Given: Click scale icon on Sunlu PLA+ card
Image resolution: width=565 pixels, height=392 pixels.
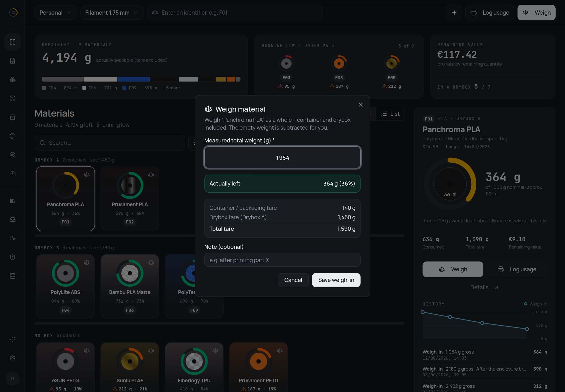Looking at the screenshot, I should tap(151, 350).
